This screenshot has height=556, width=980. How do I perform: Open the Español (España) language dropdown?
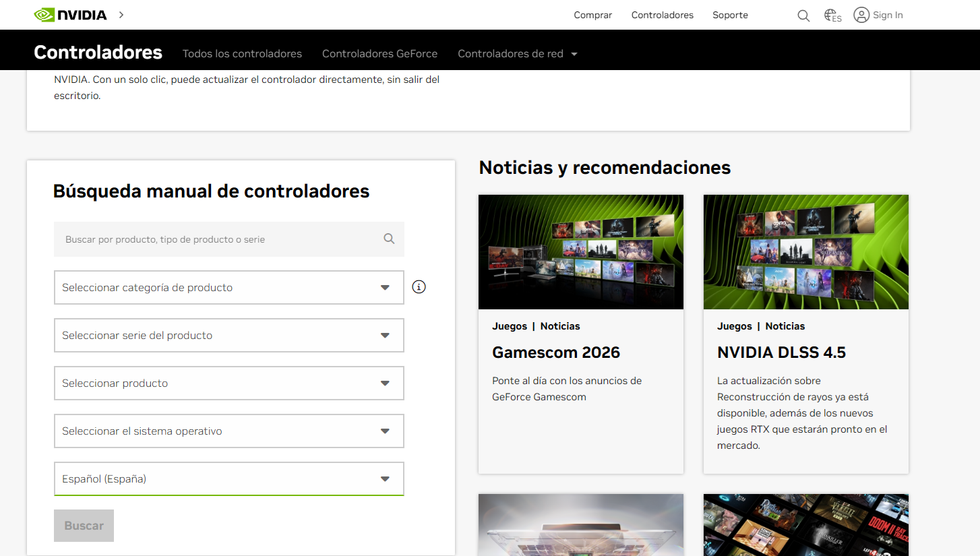tap(229, 479)
